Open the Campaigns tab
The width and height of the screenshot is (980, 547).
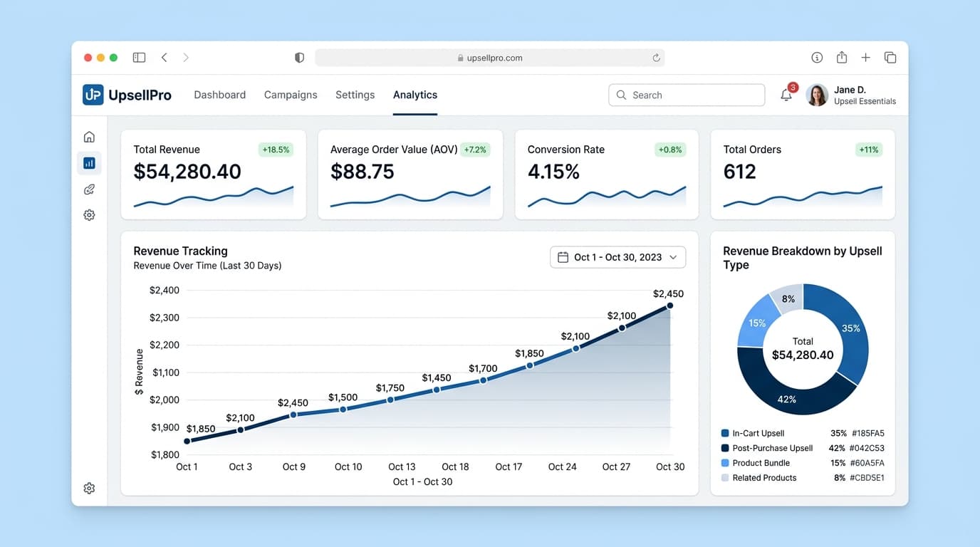[x=291, y=95]
